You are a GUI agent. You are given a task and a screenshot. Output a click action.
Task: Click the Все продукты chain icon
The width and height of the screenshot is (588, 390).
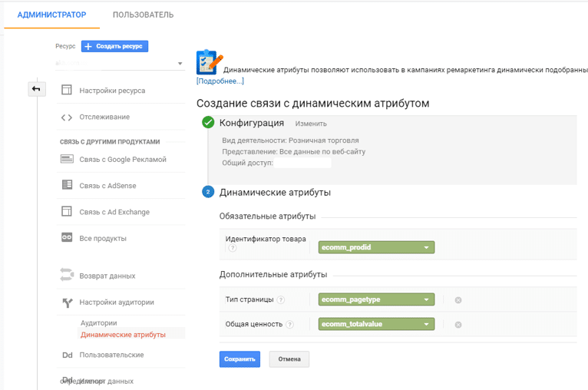pos(67,237)
